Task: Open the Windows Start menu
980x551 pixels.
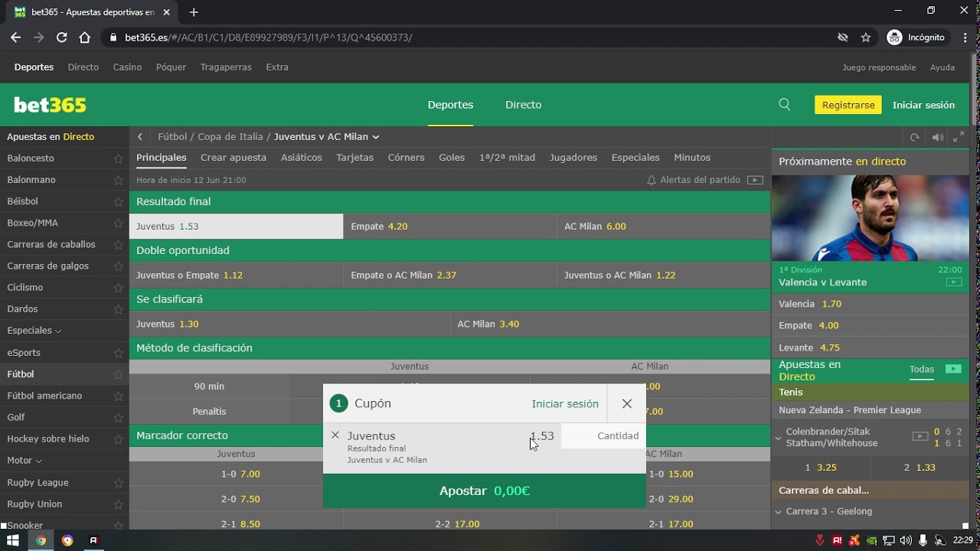Action: [12, 540]
